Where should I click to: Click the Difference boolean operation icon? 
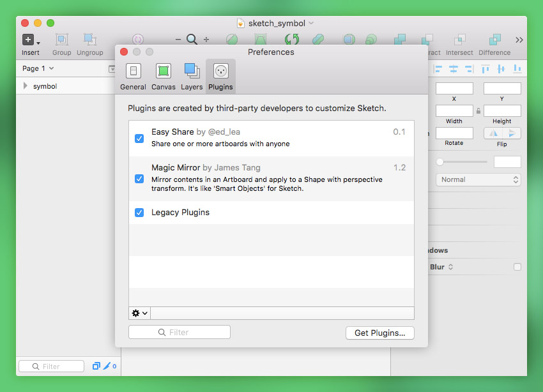[x=494, y=44]
